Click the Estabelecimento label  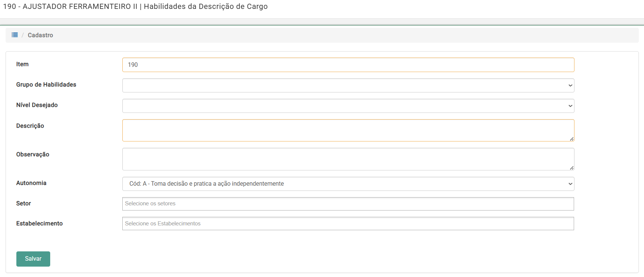point(39,224)
